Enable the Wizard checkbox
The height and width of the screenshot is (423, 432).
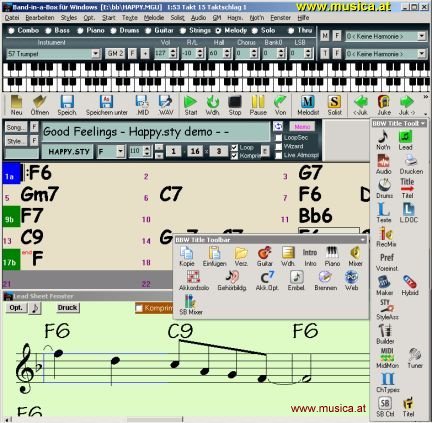click(279, 146)
